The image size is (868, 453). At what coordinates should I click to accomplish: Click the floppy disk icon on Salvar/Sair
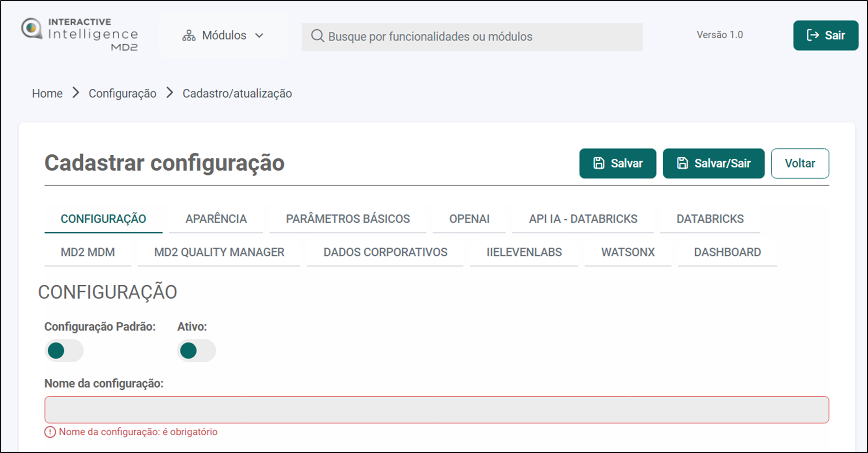[x=682, y=163]
